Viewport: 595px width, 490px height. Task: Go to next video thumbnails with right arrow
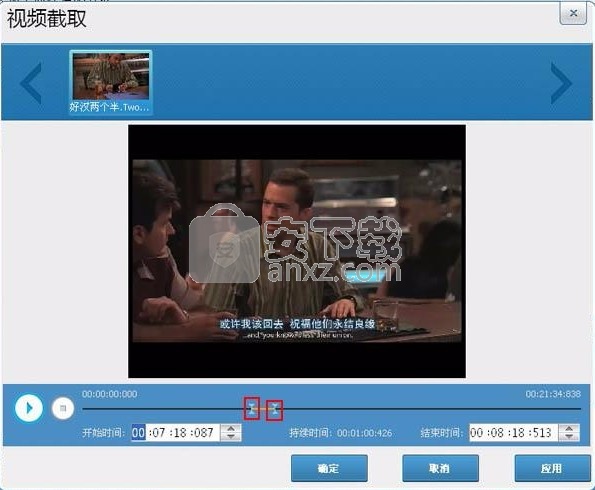(561, 83)
